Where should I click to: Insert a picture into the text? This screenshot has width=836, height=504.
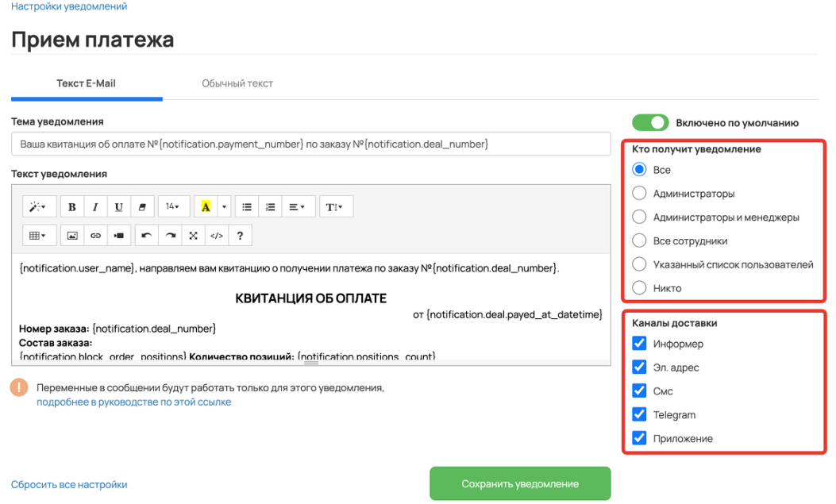(72, 236)
